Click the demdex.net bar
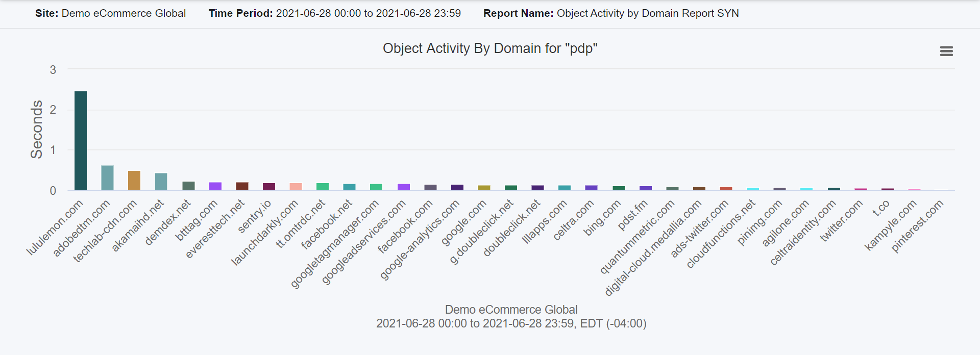Screen dimensions: 980x355 (188, 186)
